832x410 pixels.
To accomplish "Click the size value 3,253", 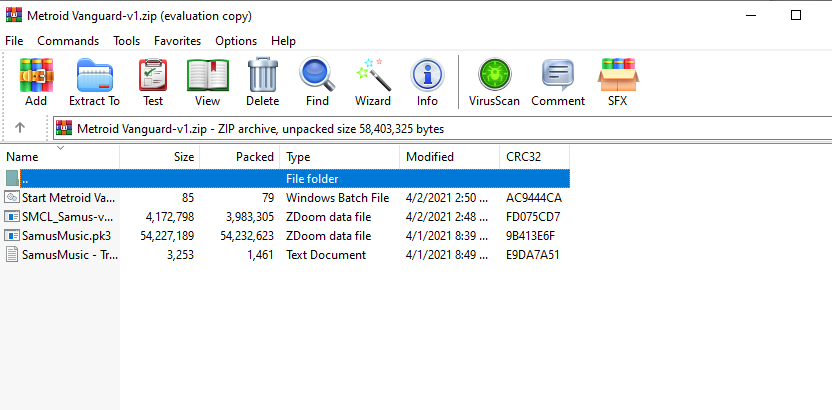I will coord(180,255).
